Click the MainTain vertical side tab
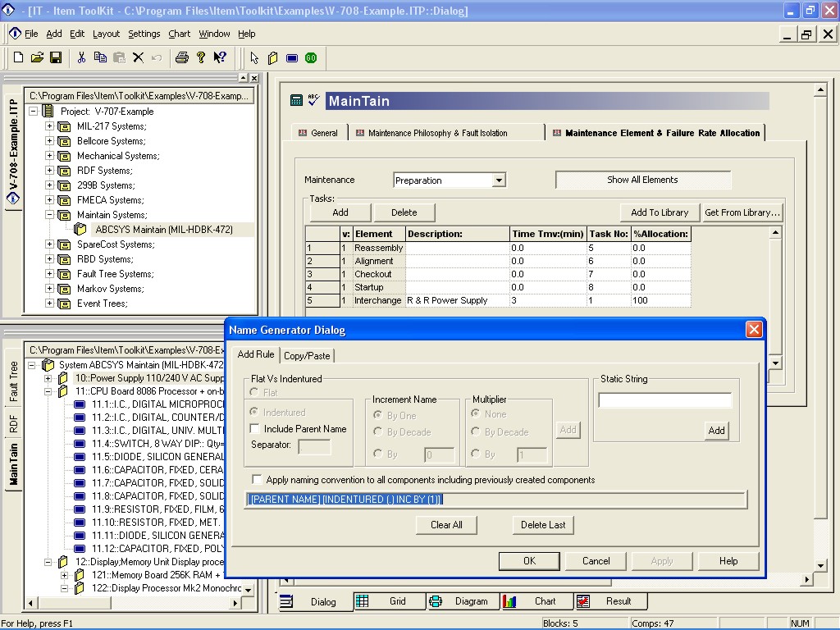840x630 pixels. point(13,464)
